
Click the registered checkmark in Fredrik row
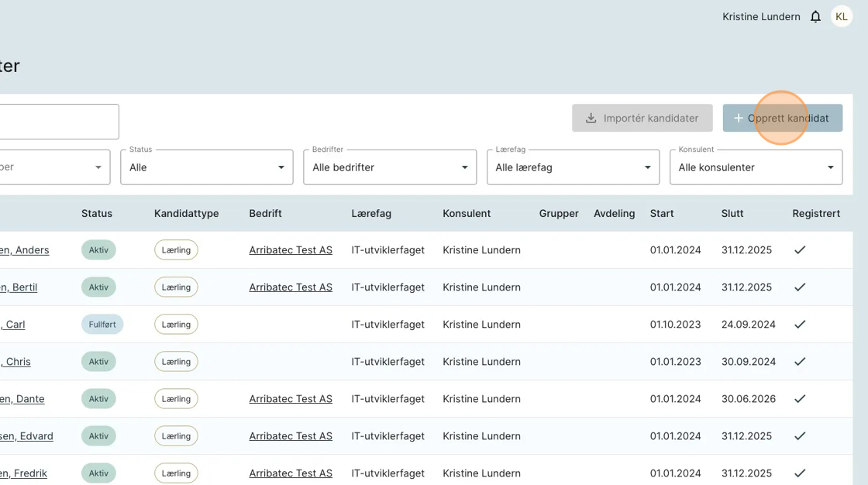click(800, 473)
